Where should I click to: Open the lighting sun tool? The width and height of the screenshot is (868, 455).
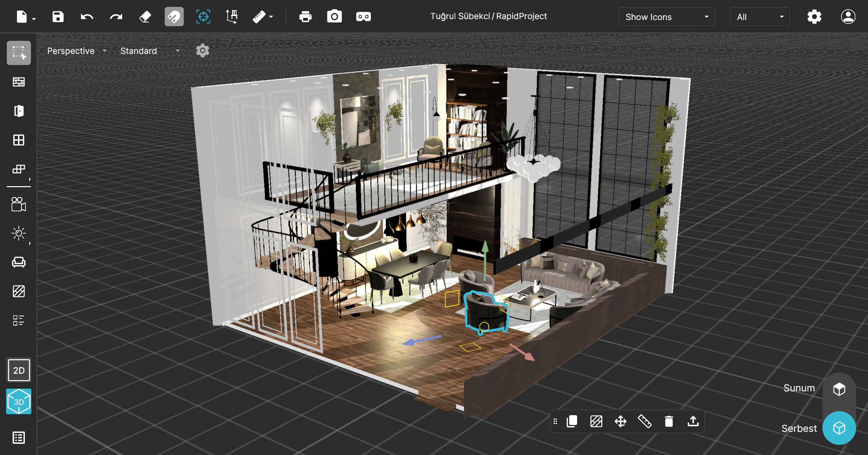[19, 233]
